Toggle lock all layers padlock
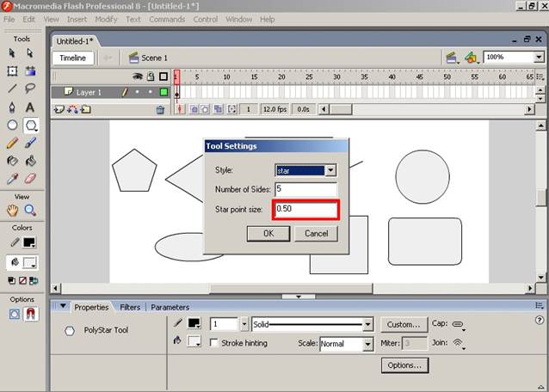This screenshot has width=549, height=392. click(x=151, y=77)
